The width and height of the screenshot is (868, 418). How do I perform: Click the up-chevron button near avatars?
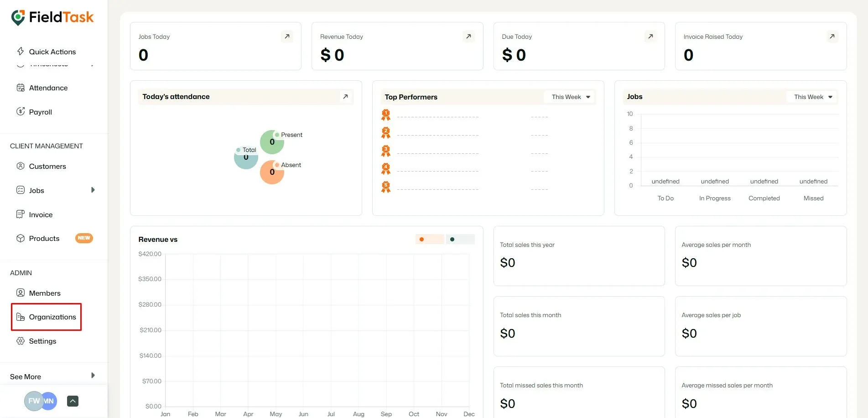(73, 401)
